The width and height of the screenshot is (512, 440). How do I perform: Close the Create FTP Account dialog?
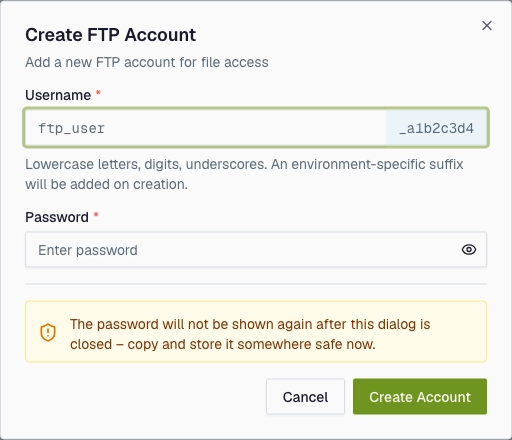click(x=487, y=26)
